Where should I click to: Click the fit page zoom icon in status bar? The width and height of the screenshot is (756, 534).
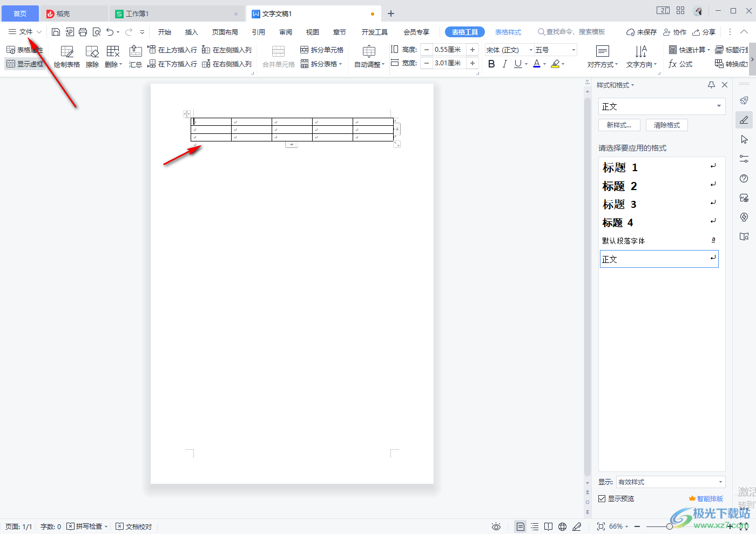tap(600, 526)
